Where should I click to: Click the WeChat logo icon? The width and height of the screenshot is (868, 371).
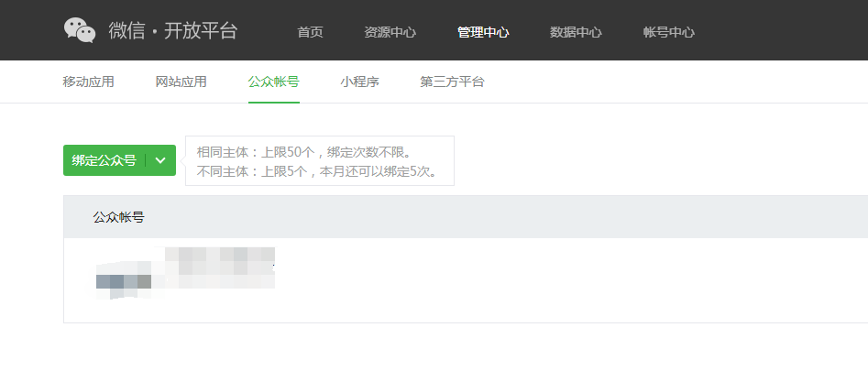[x=80, y=30]
